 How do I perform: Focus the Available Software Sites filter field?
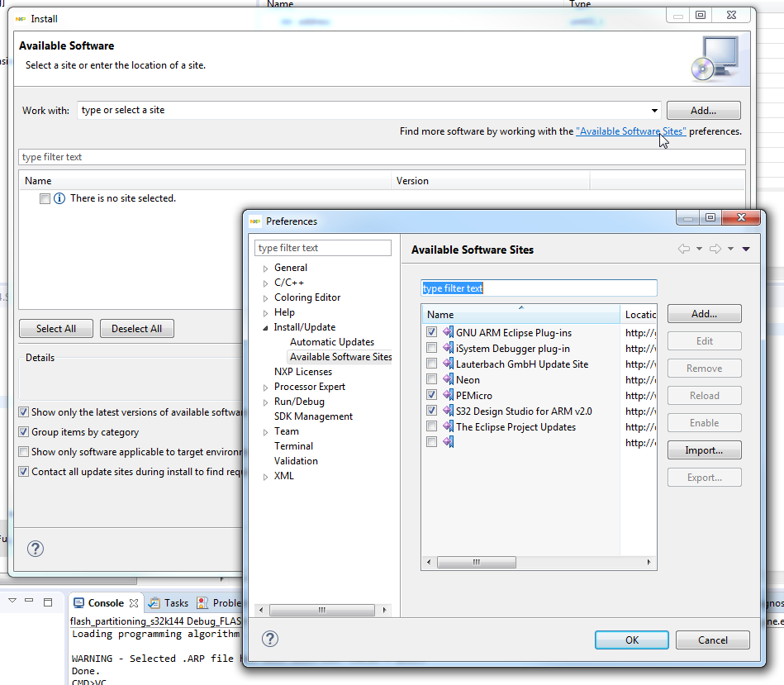(x=539, y=288)
